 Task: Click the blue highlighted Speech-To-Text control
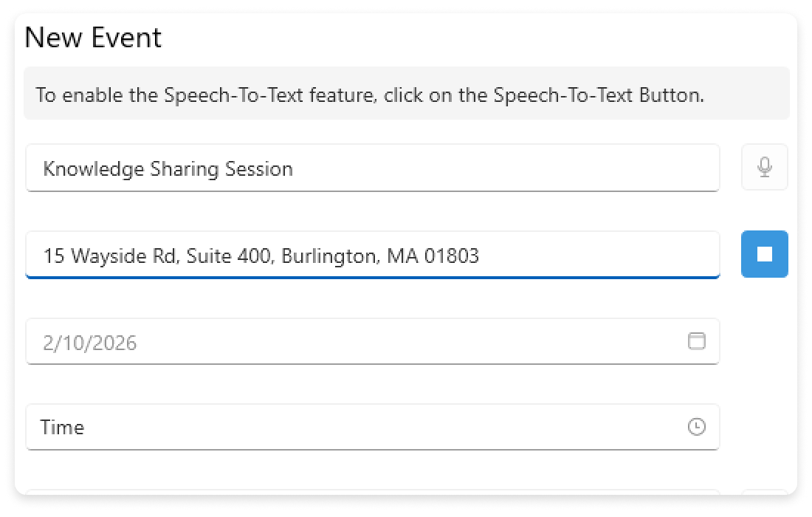pos(764,253)
